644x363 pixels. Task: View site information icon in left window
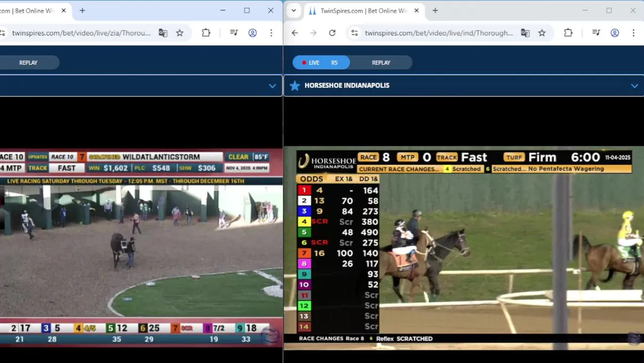tap(2, 33)
